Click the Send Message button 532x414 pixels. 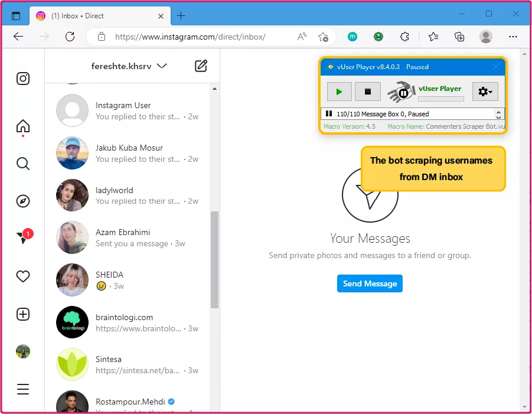[x=370, y=283]
